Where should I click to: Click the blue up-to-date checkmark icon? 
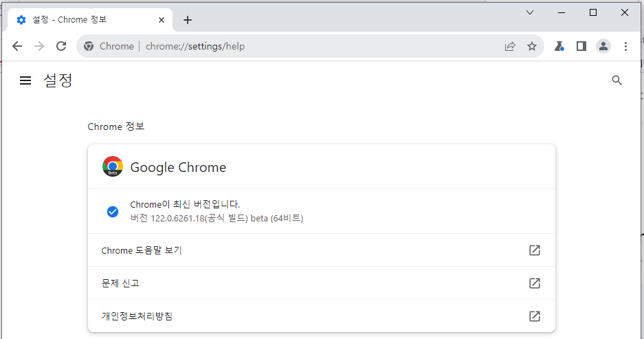tap(113, 212)
